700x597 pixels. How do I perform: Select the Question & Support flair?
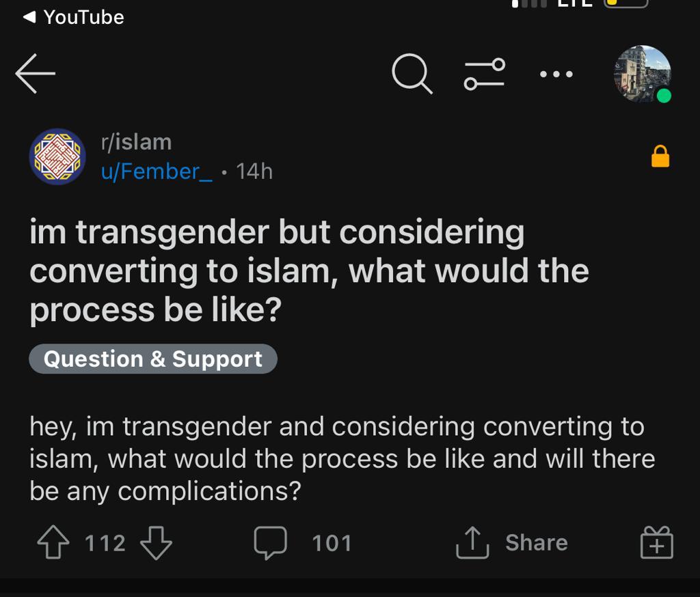[153, 359]
